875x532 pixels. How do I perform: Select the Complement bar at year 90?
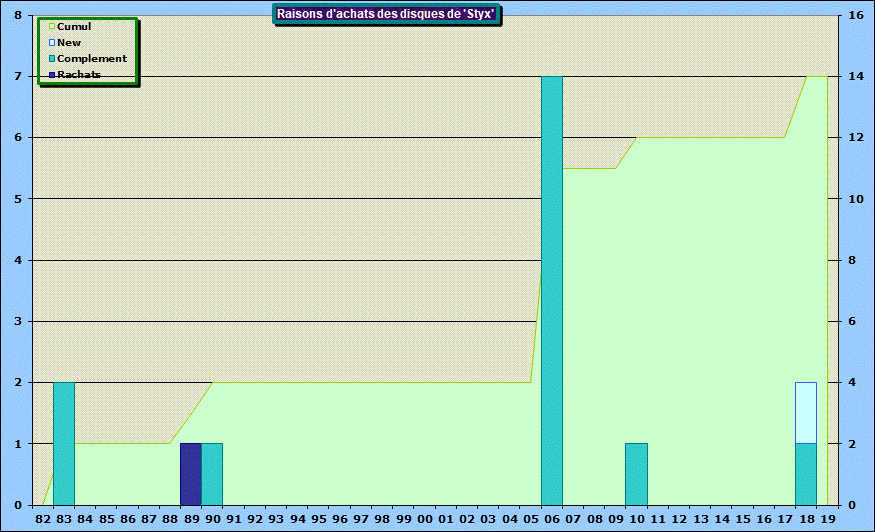[x=212, y=474]
